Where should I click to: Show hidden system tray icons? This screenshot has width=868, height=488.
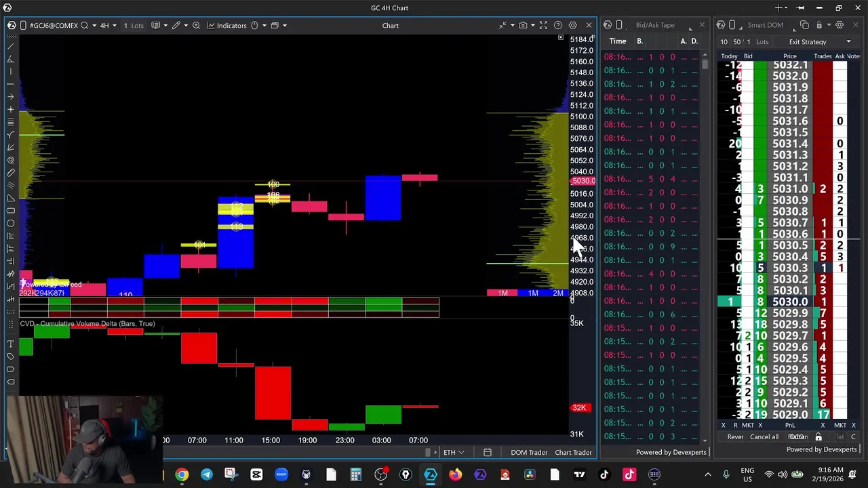pyautogui.click(x=708, y=474)
